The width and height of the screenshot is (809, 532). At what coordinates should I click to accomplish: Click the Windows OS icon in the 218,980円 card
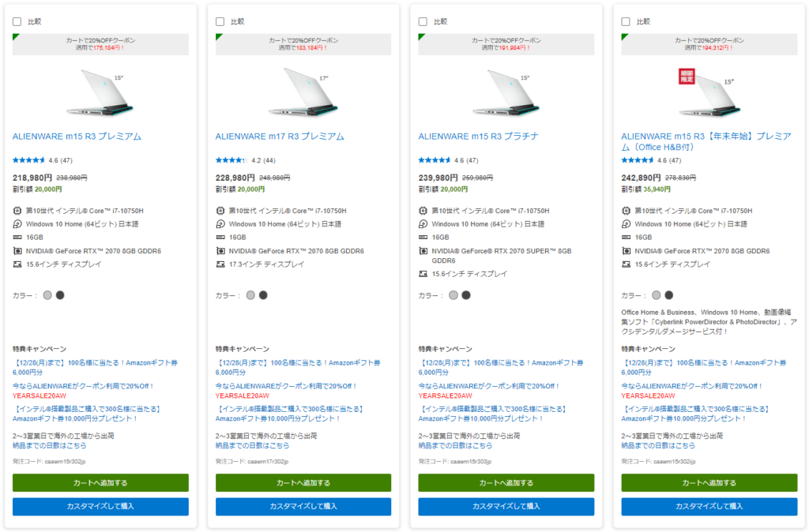pyautogui.click(x=17, y=224)
